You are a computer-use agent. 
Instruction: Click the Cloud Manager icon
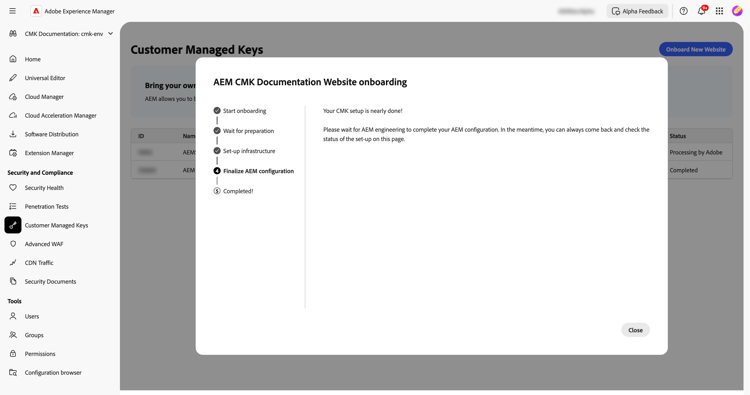tap(13, 97)
